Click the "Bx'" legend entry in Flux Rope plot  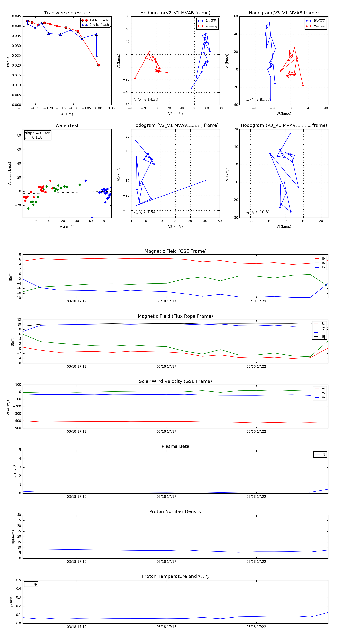[320, 324]
